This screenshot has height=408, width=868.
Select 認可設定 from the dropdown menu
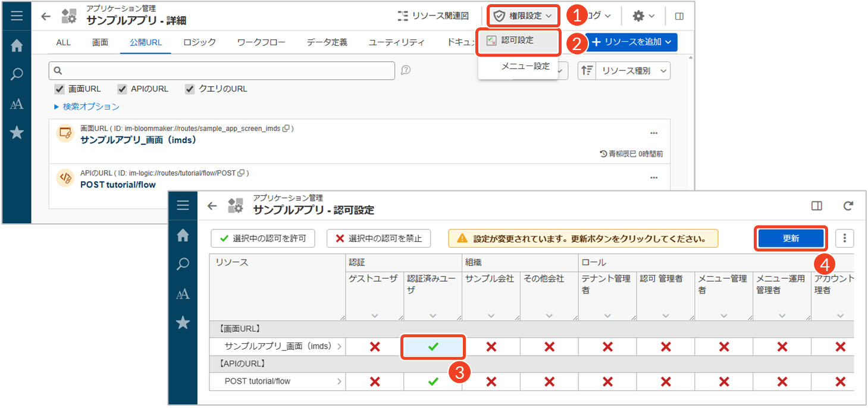click(518, 41)
